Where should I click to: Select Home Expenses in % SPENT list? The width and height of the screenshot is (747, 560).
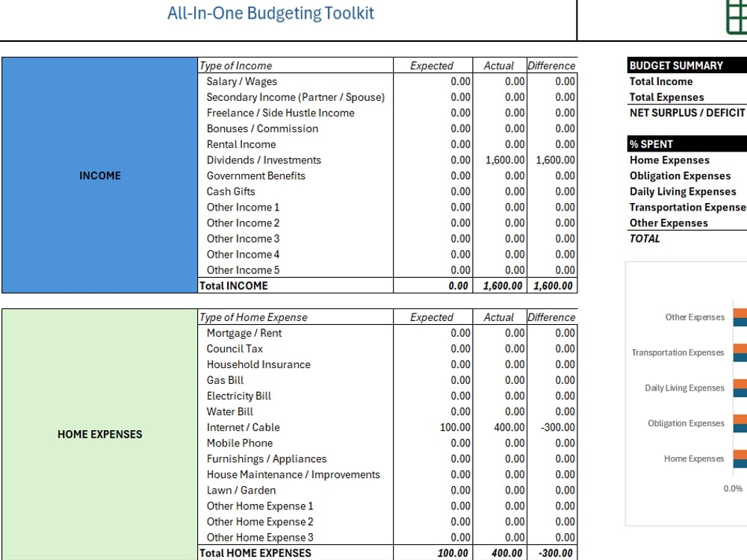[669, 160]
